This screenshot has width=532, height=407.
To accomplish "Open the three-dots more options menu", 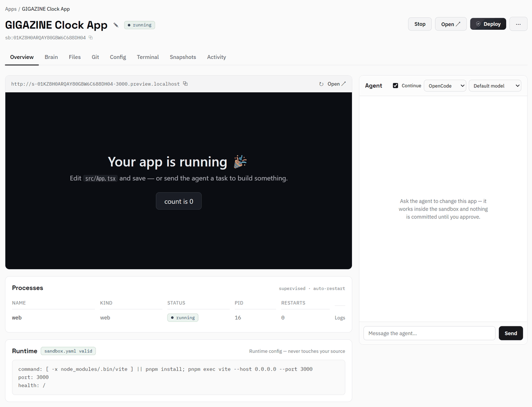I will point(518,24).
